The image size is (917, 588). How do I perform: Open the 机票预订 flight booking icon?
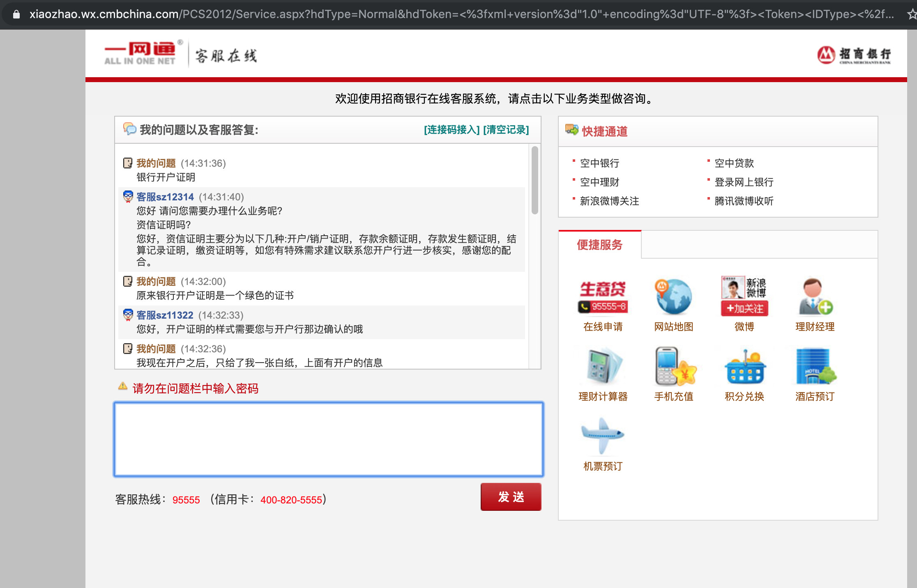click(603, 436)
